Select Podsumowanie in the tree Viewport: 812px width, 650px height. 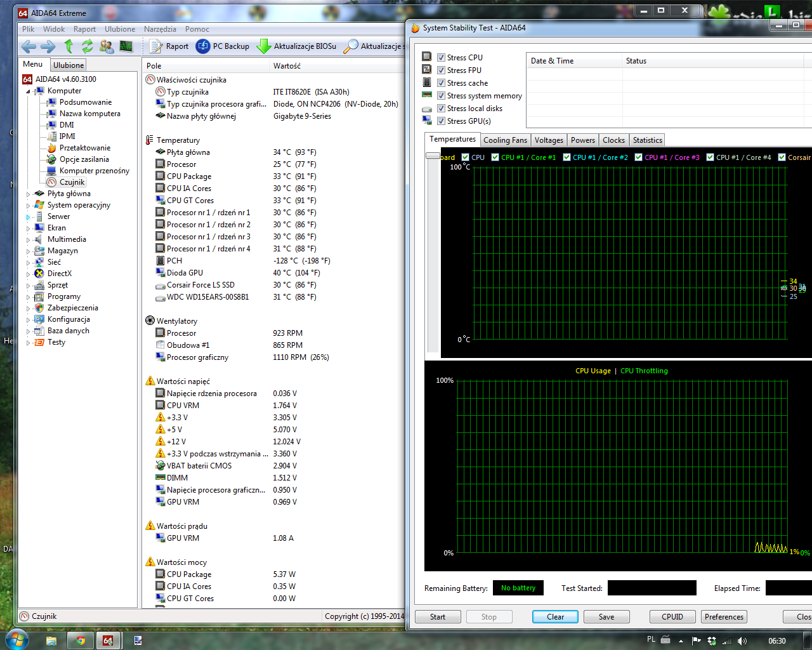[x=85, y=102]
